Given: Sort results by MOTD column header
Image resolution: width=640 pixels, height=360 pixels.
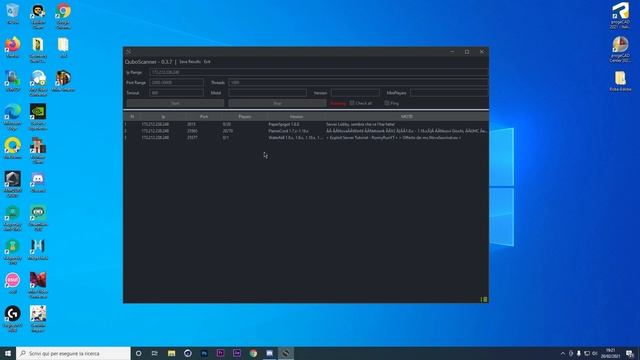Looking at the screenshot, I should coord(407,117).
